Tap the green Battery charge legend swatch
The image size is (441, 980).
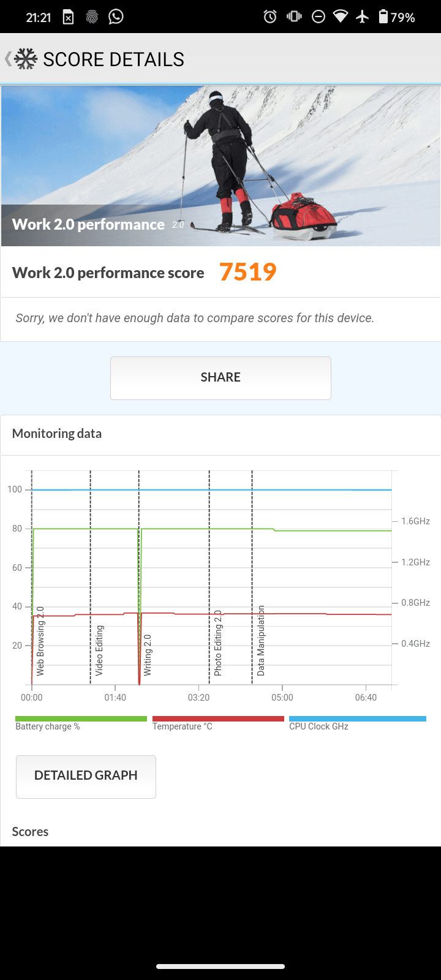pyautogui.click(x=81, y=718)
